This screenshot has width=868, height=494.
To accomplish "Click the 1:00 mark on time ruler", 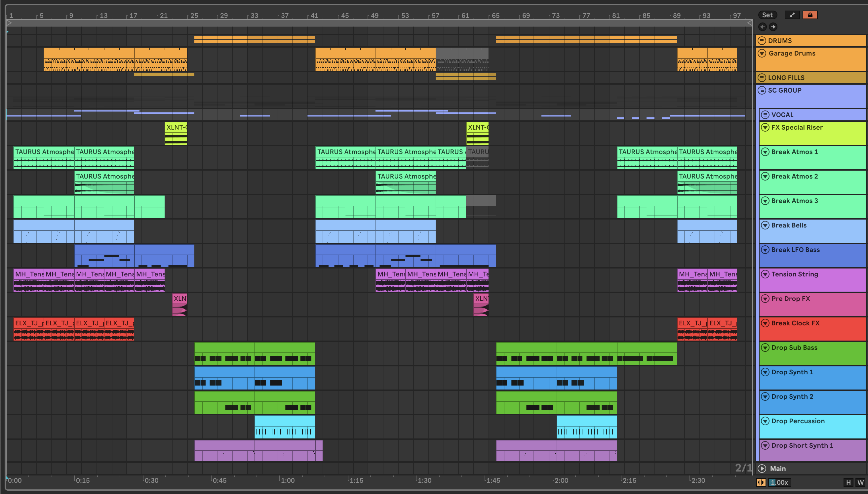I will (x=288, y=480).
